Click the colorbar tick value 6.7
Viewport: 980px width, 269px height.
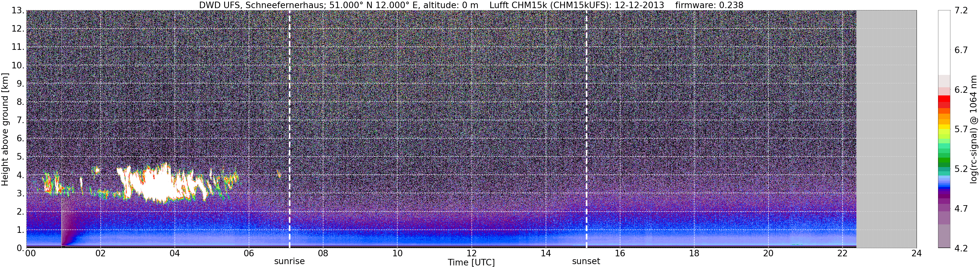[961, 50]
